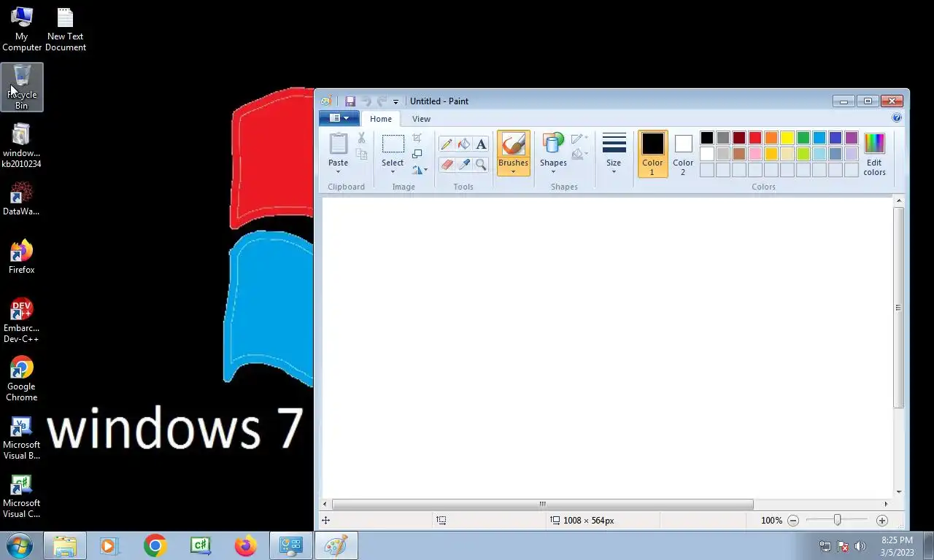This screenshot has width=934, height=560.
Task: Click the Redo arrow in title bar
Action: (381, 101)
